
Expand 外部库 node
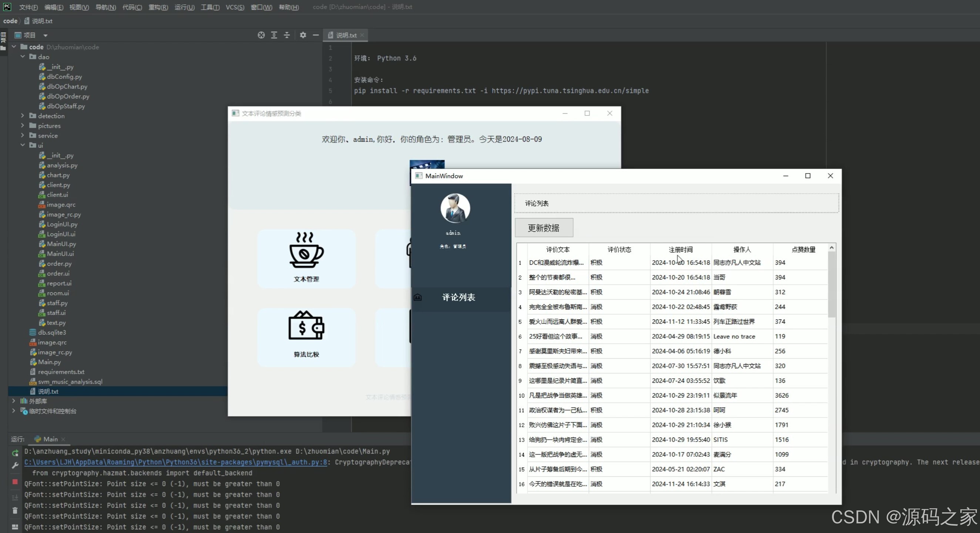[14, 401]
